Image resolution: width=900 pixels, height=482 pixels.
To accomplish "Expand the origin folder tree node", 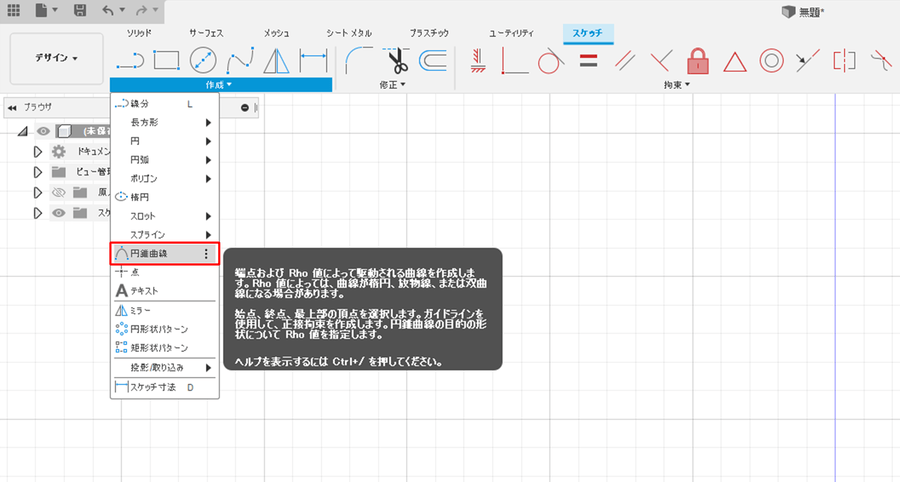I will click(38, 192).
